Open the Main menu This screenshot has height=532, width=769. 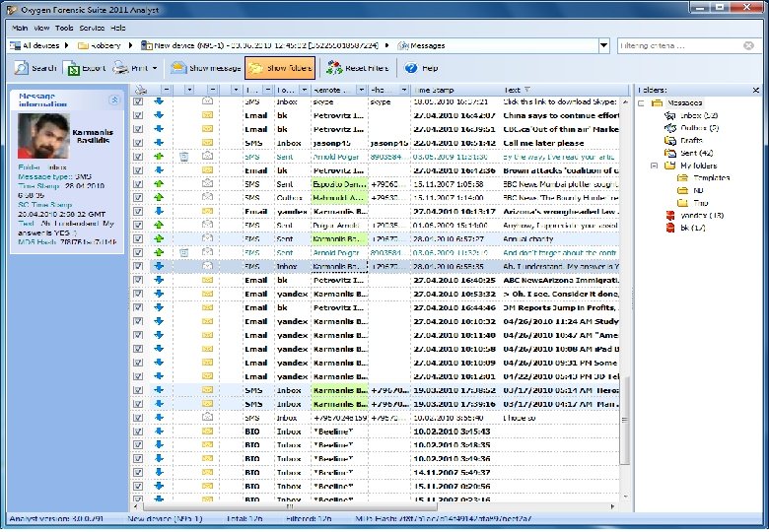click(x=20, y=28)
